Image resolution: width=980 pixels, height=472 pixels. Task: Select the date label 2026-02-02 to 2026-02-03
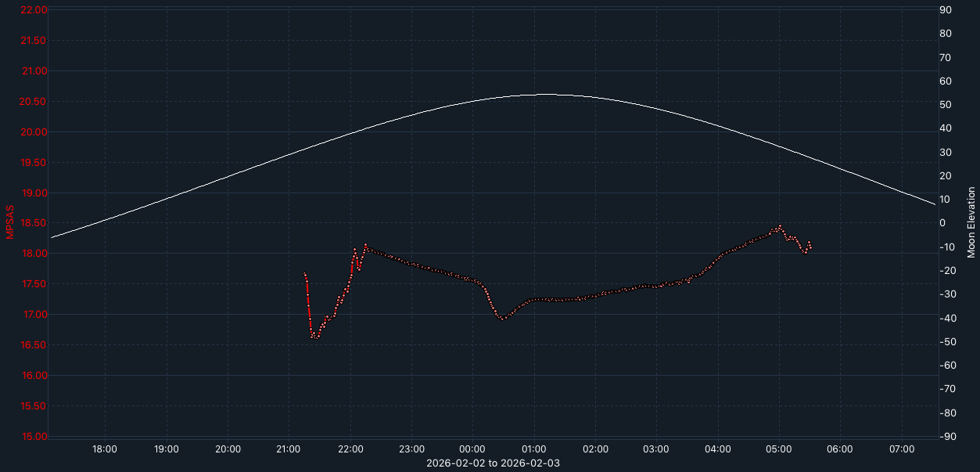pyautogui.click(x=492, y=463)
